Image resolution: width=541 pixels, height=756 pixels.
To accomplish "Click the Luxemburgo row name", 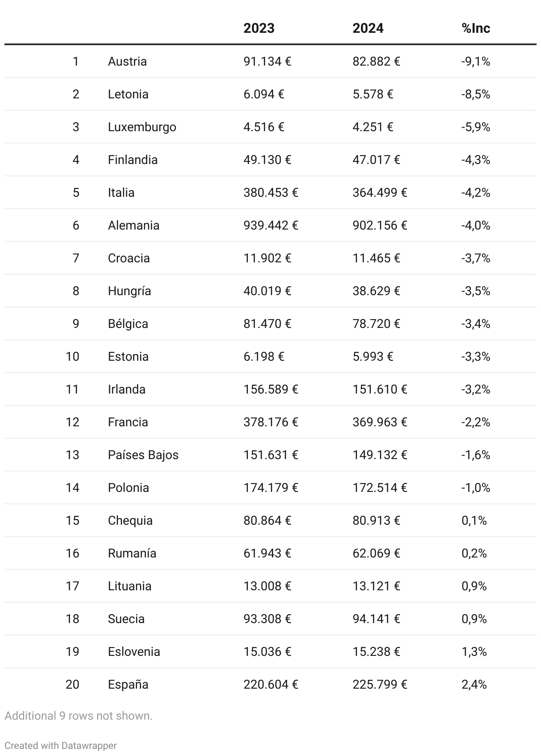I will tap(142, 127).
